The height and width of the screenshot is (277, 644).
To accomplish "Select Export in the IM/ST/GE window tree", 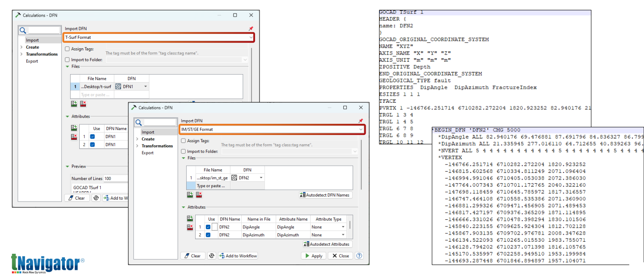I will coord(148,153).
